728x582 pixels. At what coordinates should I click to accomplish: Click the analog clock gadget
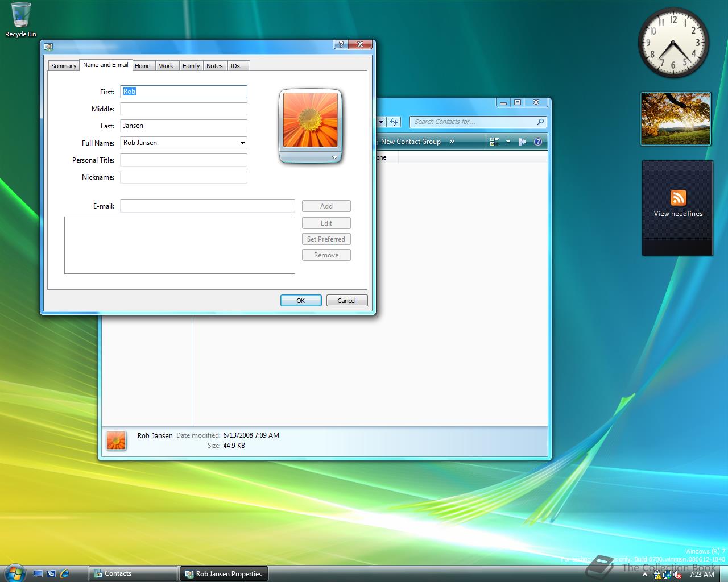click(x=673, y=43)
